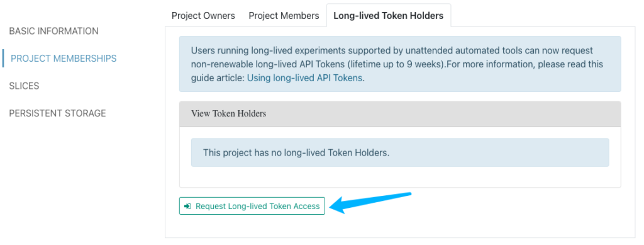This screenshot has height=245, width=644.
Task: Collapse the View Token Holders panel header
Action: [x=400, y=114]
